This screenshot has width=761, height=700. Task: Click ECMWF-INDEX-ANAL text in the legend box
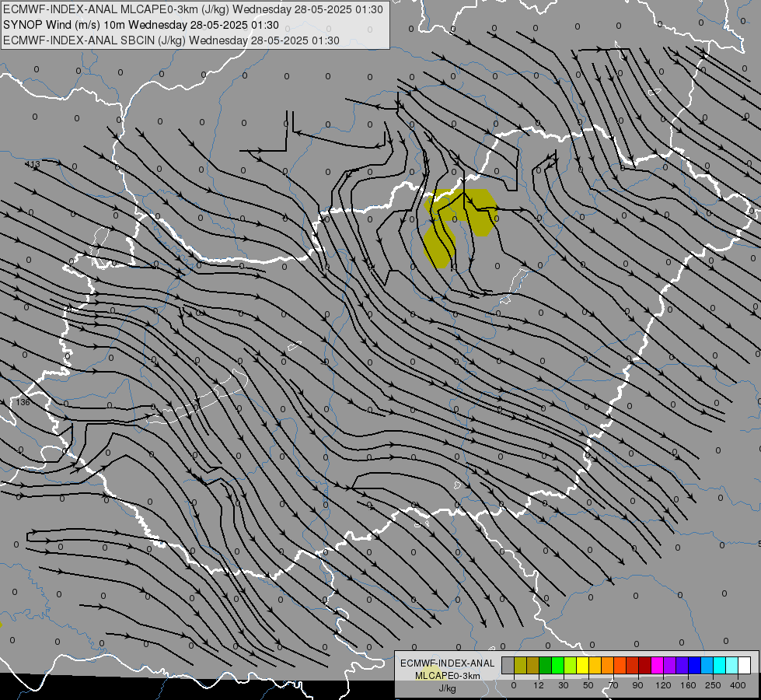point(448,663)
